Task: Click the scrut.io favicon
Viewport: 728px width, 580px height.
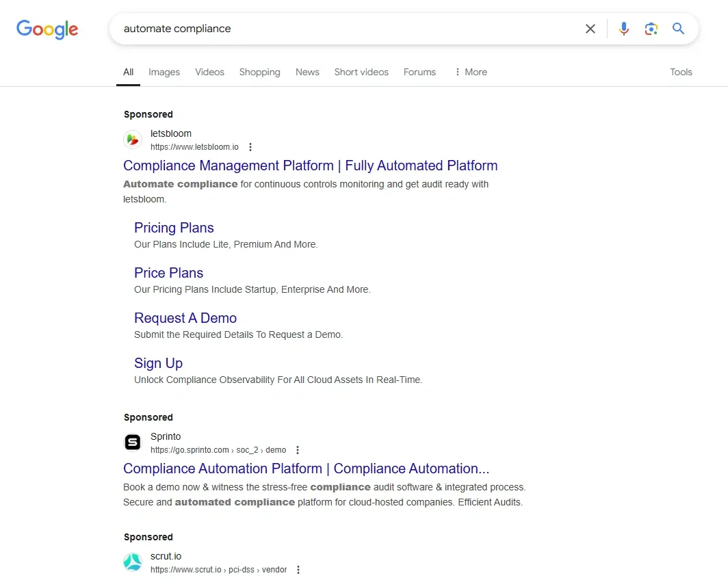Action: [133, 562]
